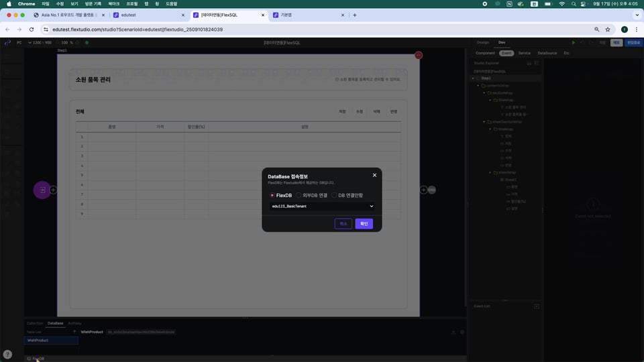Click the 가격 column header
Image resolution: width=644 pixels, height=362 pixels.
pyautogui.click(x=160, y=127)
